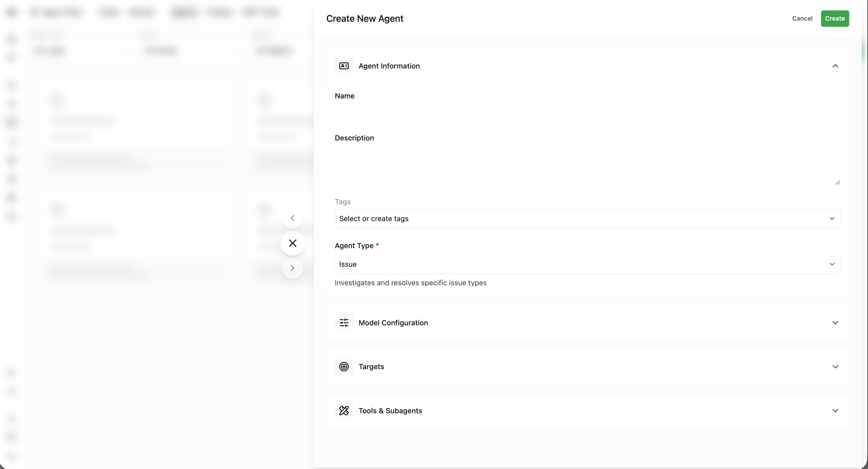Image resolution: width=868 pixels, height=469 pixels.
Task: Expand the Tools & Subagents section
Action: pyautogui.click(x=835, y=410)
